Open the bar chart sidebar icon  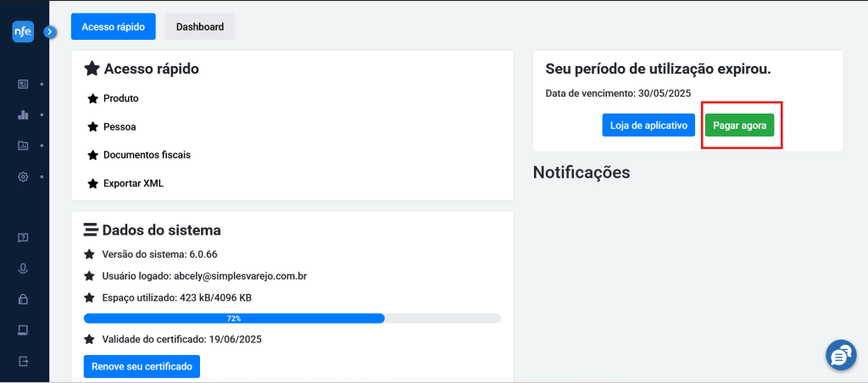(23, 115)
